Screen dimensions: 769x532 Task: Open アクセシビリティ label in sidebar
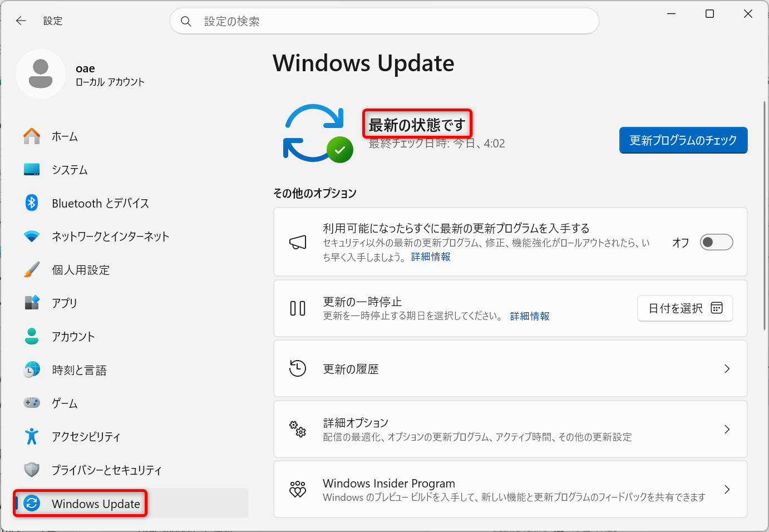86,437
